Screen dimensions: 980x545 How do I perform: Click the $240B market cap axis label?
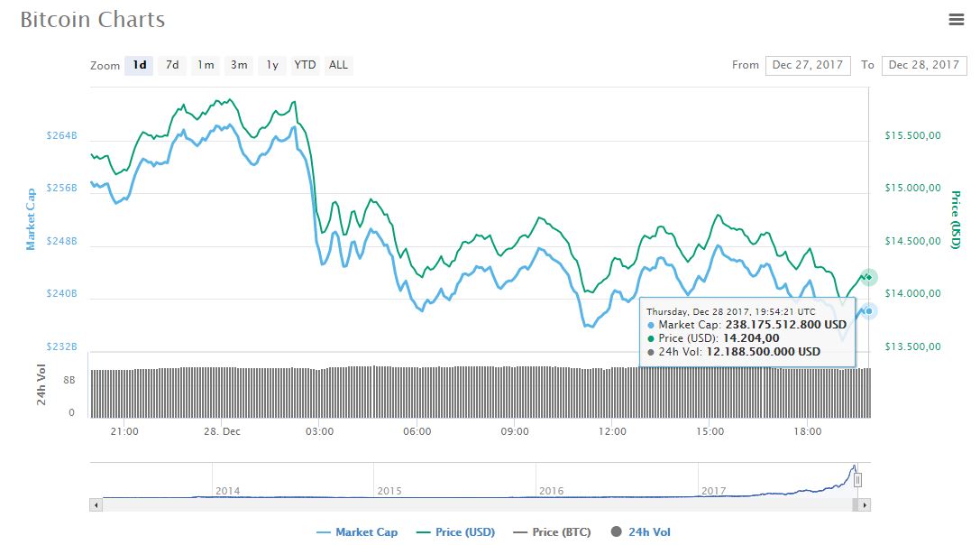pyautogui.click(x=62, y=293)
